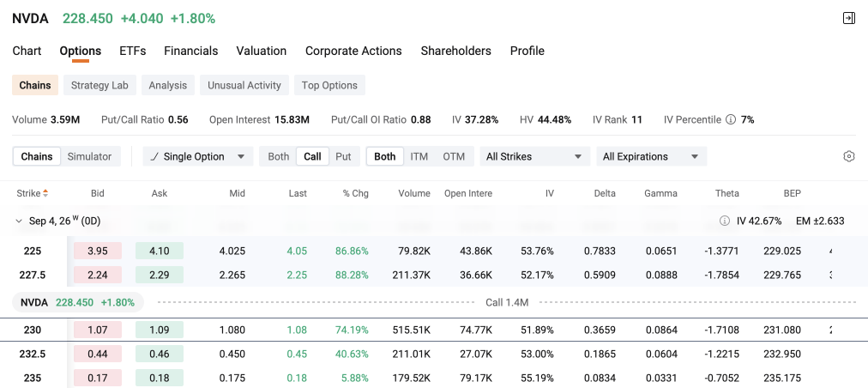Filter to ITM options
The height and width of the screenshot is (388, 868).
point(419,156)
